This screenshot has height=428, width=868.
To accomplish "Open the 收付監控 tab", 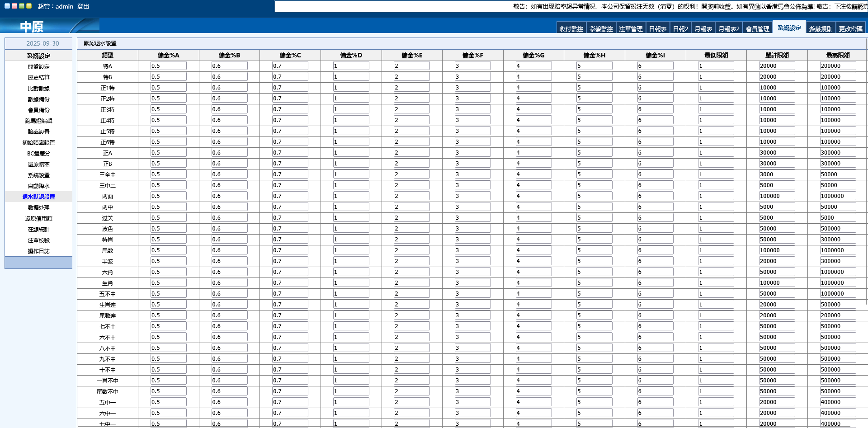I will pyautogui.click(x=571, y=28).
